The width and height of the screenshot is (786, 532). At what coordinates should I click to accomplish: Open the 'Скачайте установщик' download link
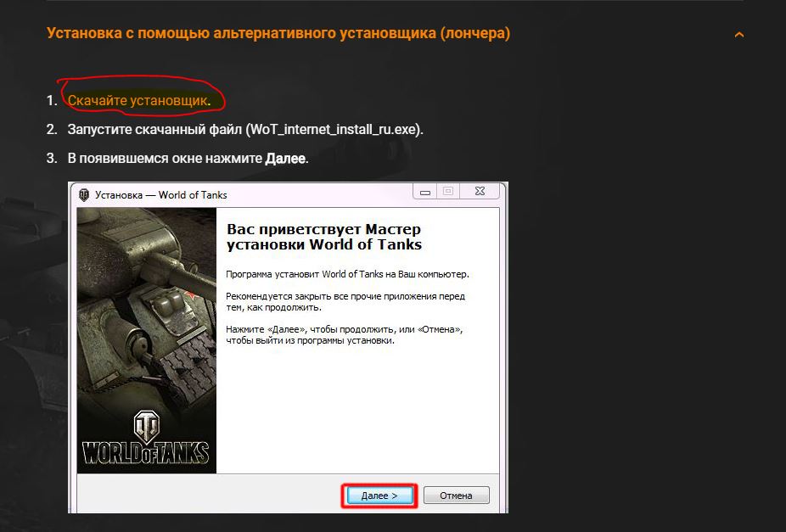(138, 101)
